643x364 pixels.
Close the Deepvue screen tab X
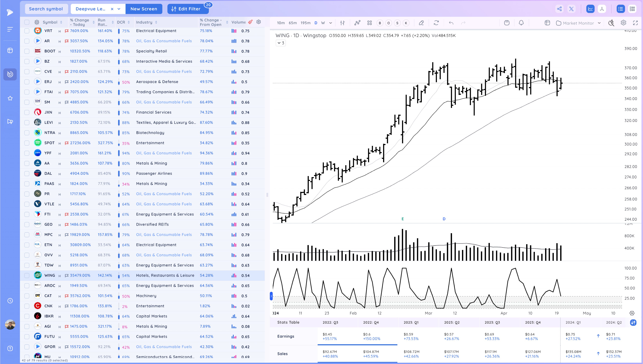(112, 9)
